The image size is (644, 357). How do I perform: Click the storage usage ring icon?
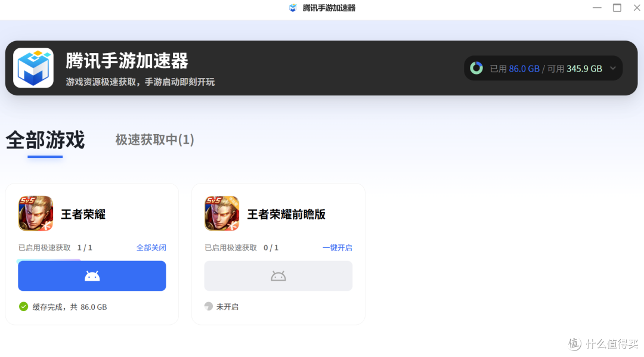476,68
